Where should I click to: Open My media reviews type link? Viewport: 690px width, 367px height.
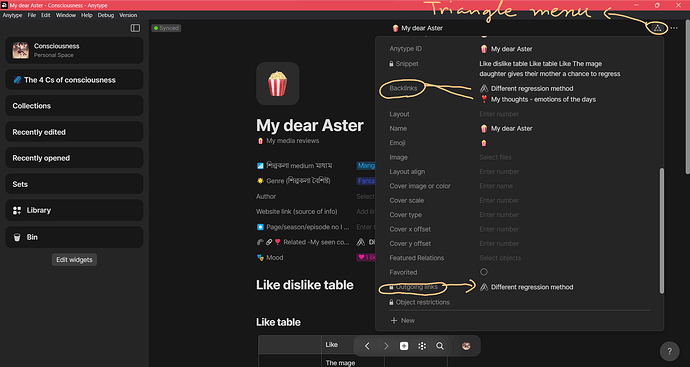pos(288,141)
